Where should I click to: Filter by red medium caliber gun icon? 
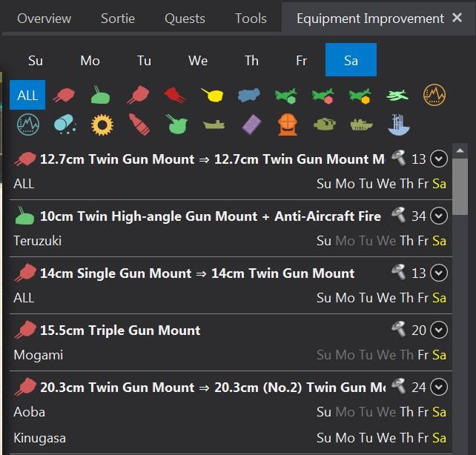coord(139,95)
